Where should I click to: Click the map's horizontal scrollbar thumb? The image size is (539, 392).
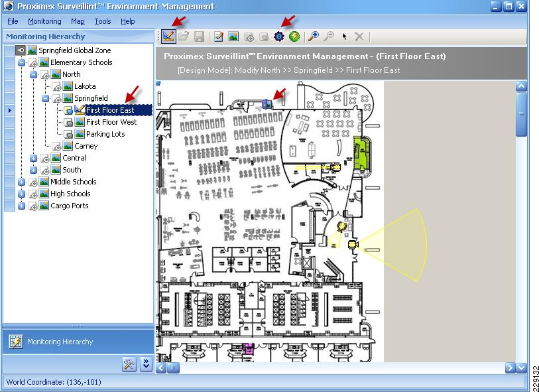pyautogui.click(x=173, y=368)
